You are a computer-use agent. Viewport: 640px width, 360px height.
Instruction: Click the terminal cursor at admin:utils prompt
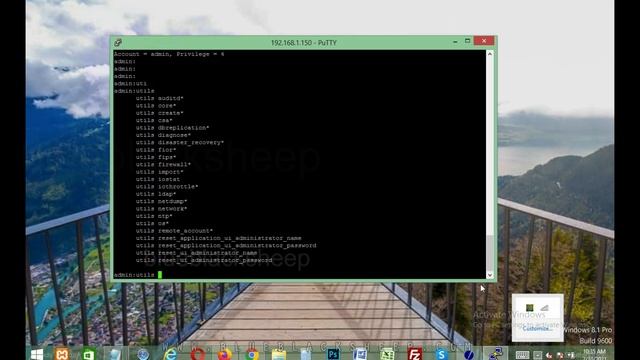point(160,275)
